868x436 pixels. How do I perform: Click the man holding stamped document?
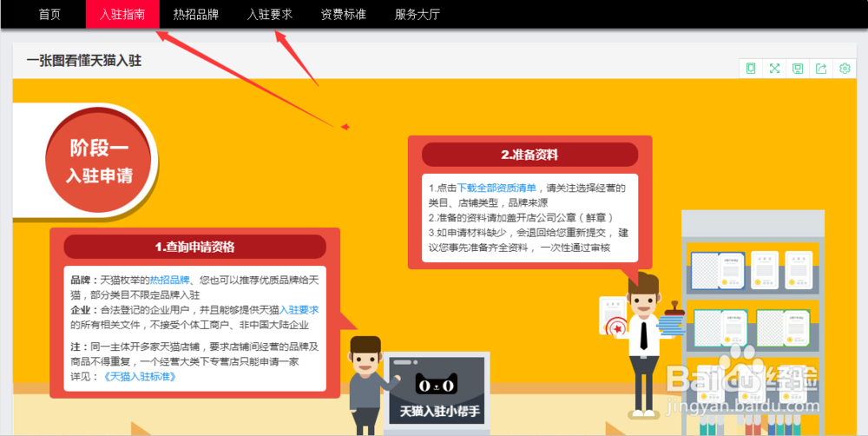pyautogui.click(x=642, y=347)
